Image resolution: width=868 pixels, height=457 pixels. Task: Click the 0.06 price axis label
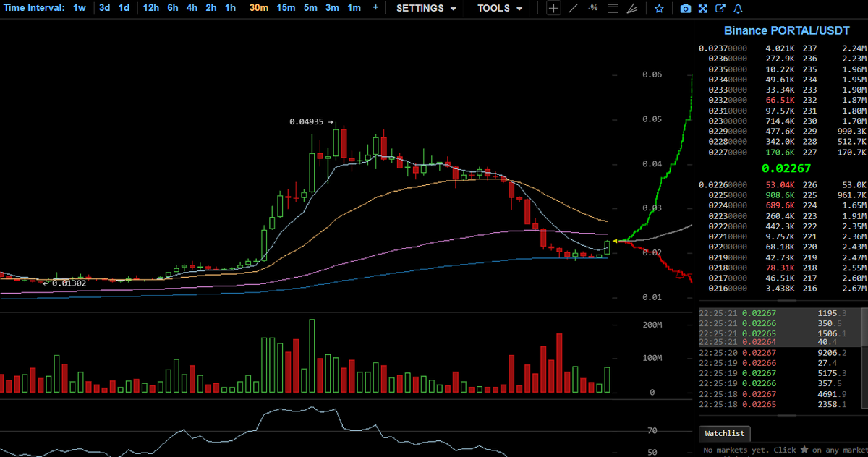click(x=652, y=74)
